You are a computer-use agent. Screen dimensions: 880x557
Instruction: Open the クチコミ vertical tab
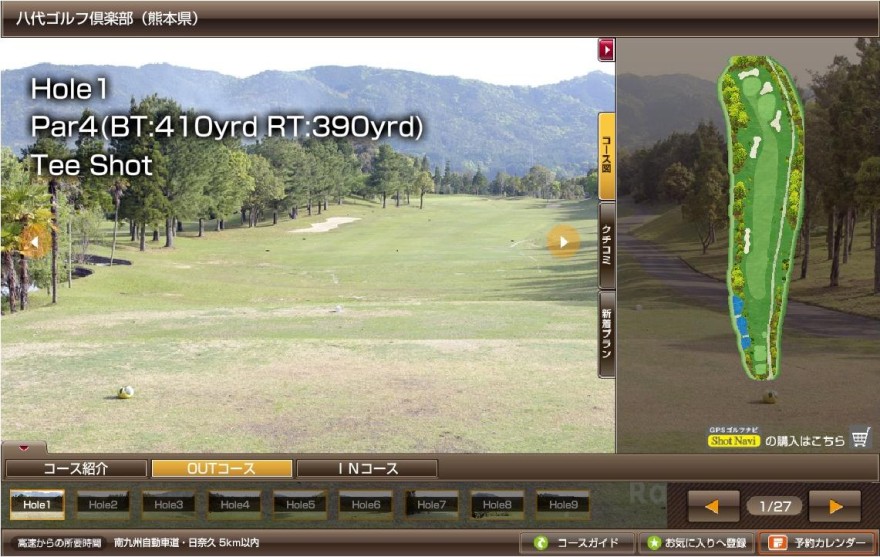(x=606, y=245)
